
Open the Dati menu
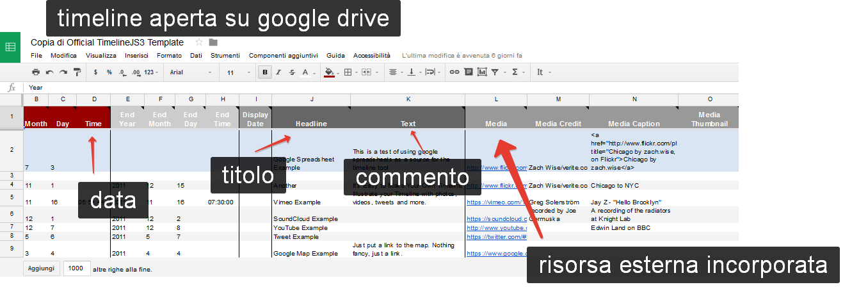[x=196, y=56]
